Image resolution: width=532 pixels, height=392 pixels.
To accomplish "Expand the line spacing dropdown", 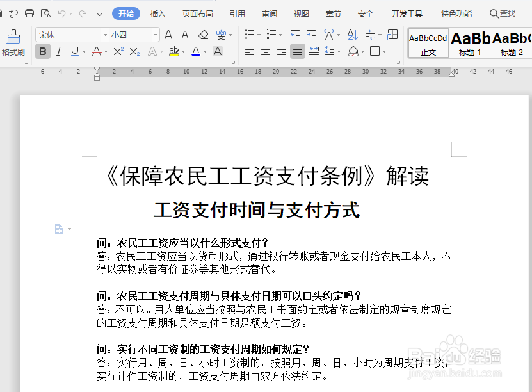I will coord(340,51).
